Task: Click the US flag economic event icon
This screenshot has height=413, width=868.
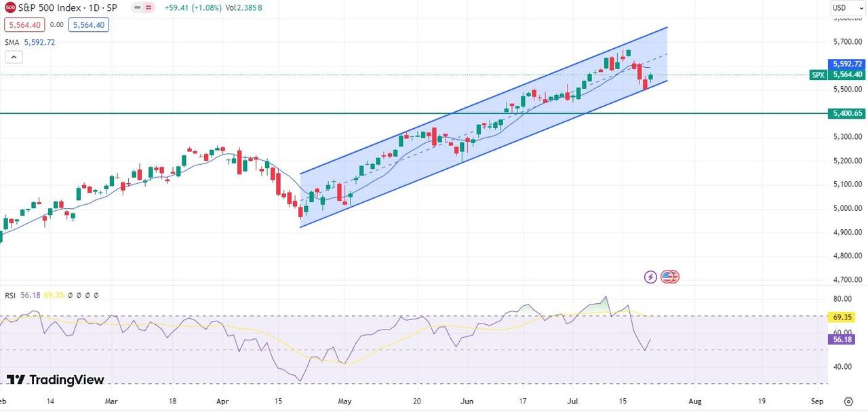Action: click(x=669, y=277)
